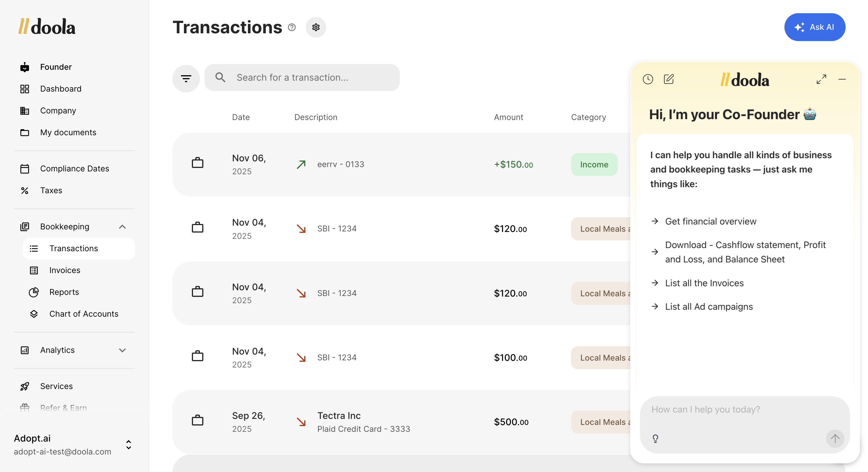This screenshot has height=472, width=868.
Task: Select Compliance Dates in sidebar
Action: pos(74,169)
